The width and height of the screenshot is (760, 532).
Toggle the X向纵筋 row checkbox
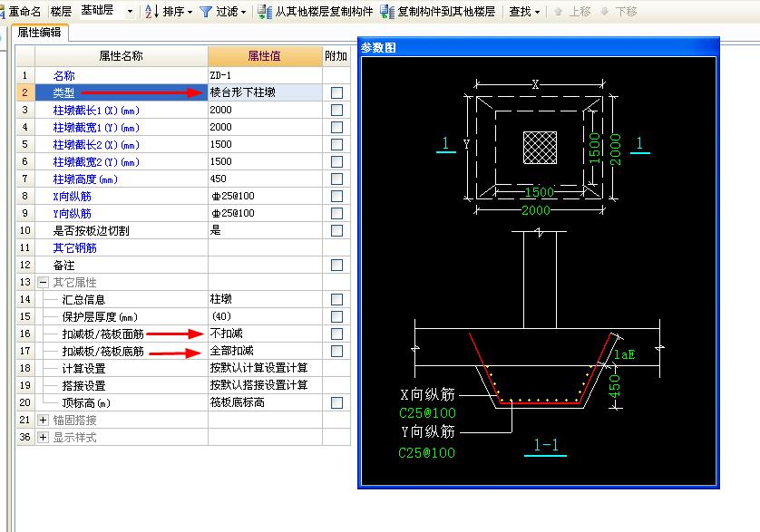point(336,197)
